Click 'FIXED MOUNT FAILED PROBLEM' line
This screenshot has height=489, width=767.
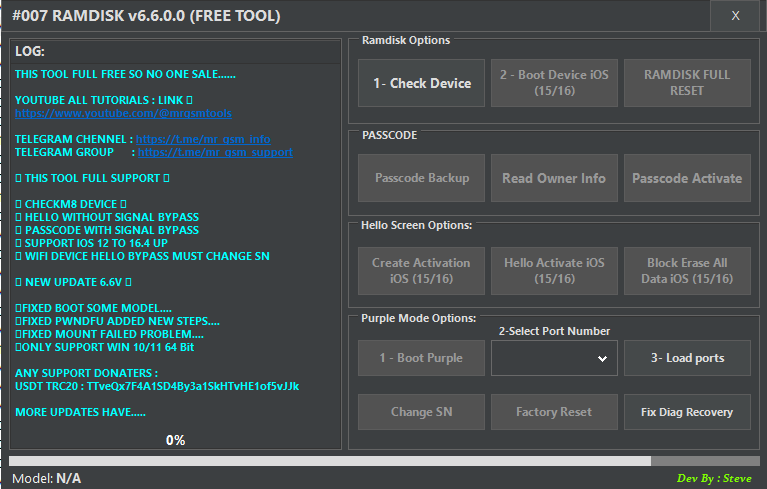click(x=109, y=334)
